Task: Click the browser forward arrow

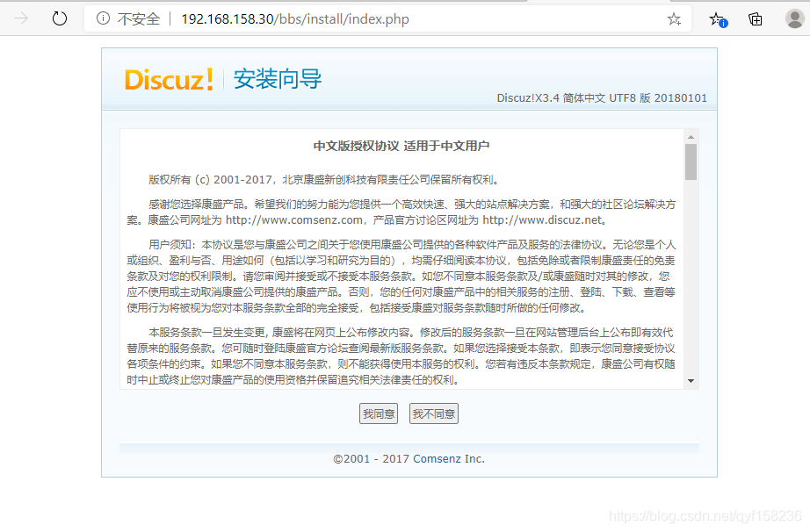Action: tap(21, 19)
